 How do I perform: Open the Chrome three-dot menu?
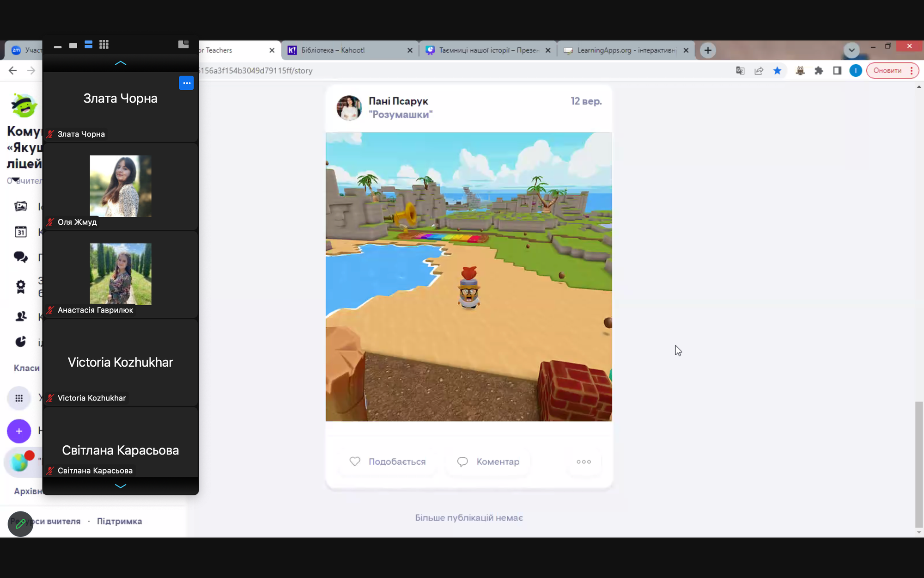912,71
